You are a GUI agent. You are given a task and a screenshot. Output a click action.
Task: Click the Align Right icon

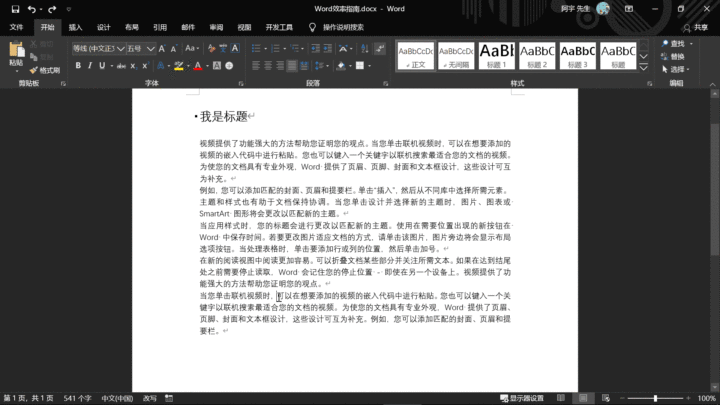coord(280,66)
